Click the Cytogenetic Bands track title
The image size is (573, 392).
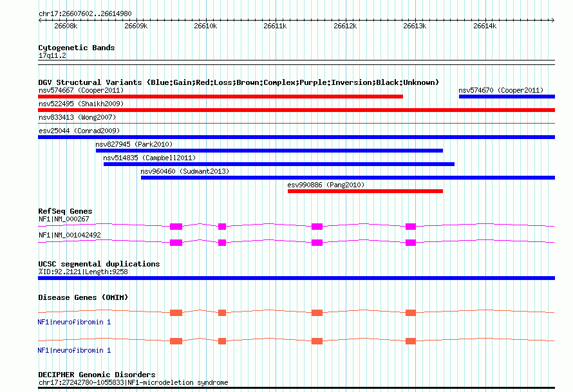point(77,48)
